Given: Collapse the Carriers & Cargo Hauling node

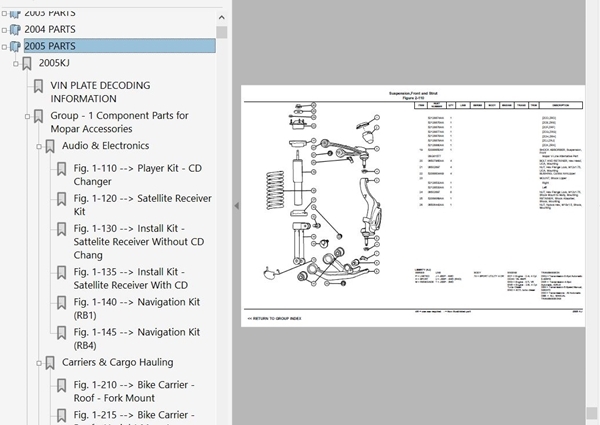Looking at the screenshot, I should coord(39,363).
